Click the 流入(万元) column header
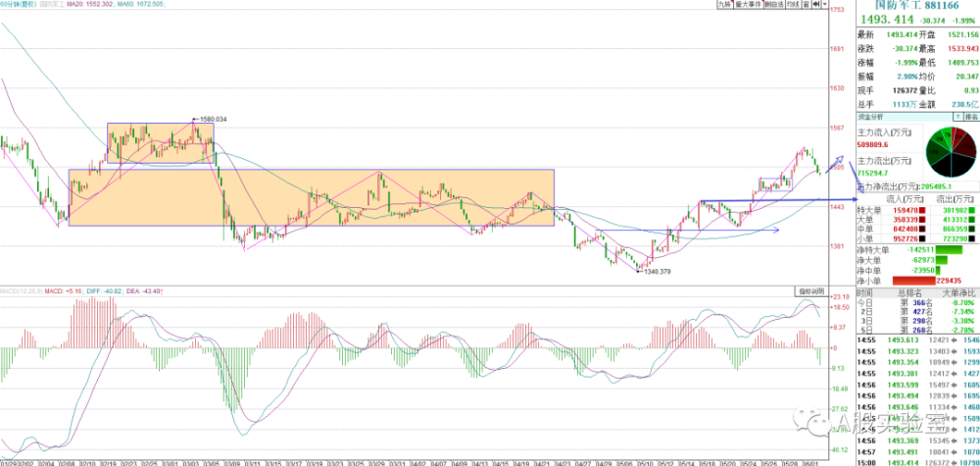 coord(906,197)
